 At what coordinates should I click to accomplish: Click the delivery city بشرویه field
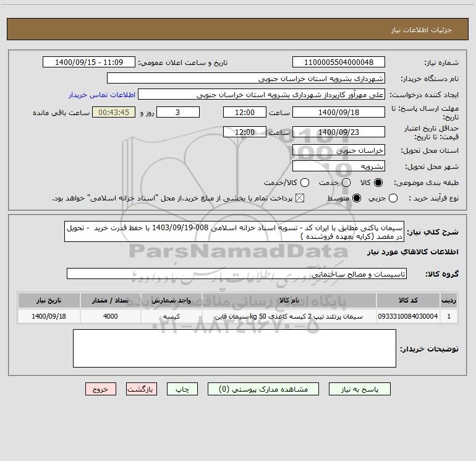tap(339, 166)
